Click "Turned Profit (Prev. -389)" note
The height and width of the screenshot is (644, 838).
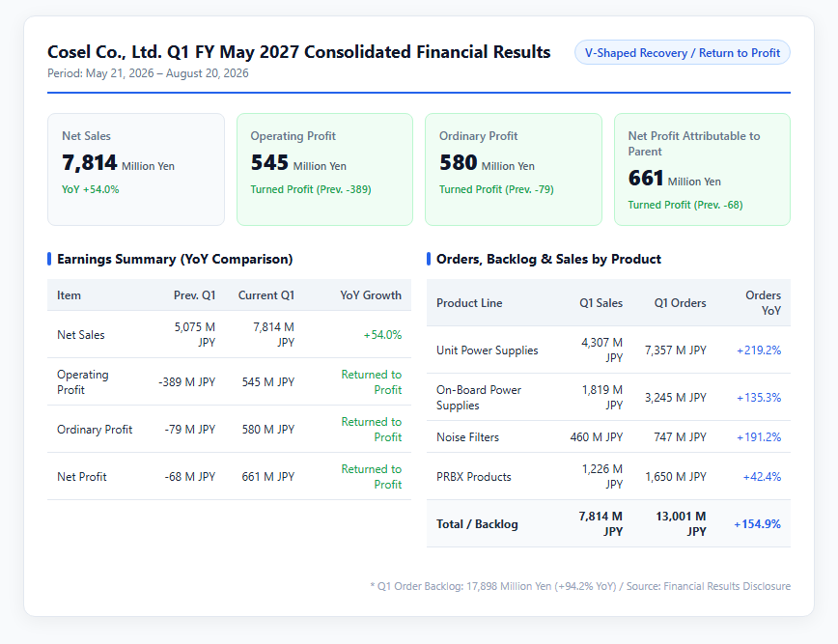click(x=311, y=189)
